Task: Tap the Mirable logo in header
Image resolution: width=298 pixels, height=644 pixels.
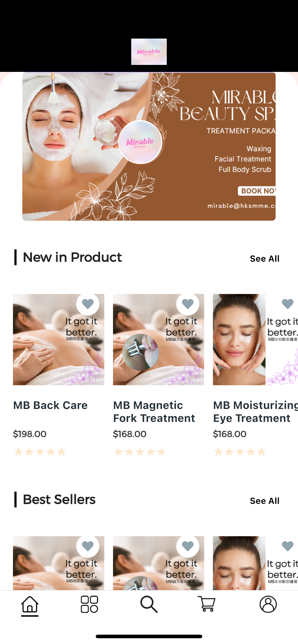Action: click(x=149, y=52)
